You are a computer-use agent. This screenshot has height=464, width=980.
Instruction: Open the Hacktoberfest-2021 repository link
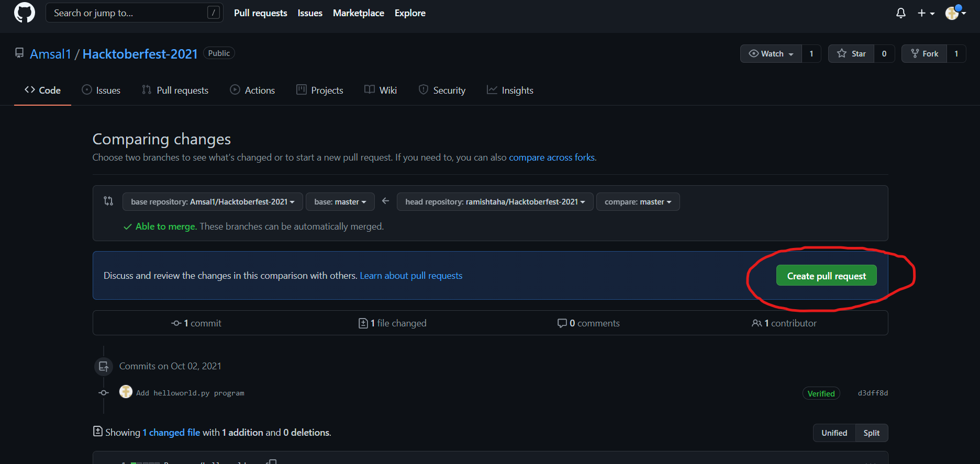point(140,54)
